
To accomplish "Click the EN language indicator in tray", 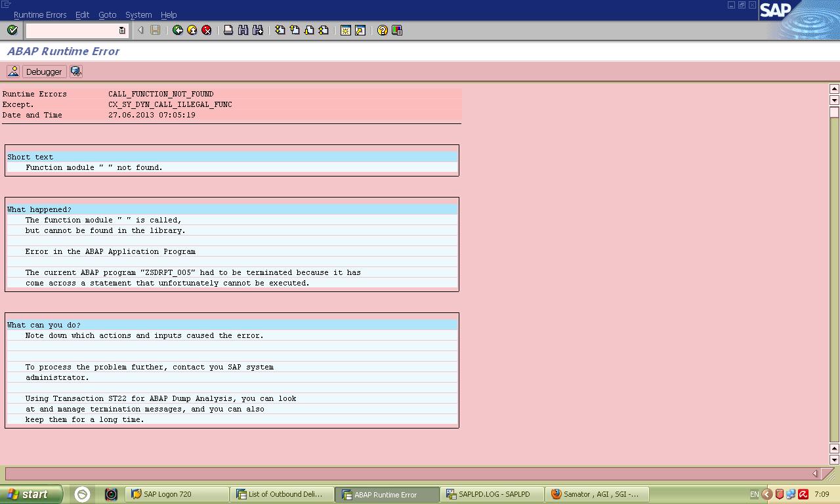I will pyautogui.click(x=754, y=494).
